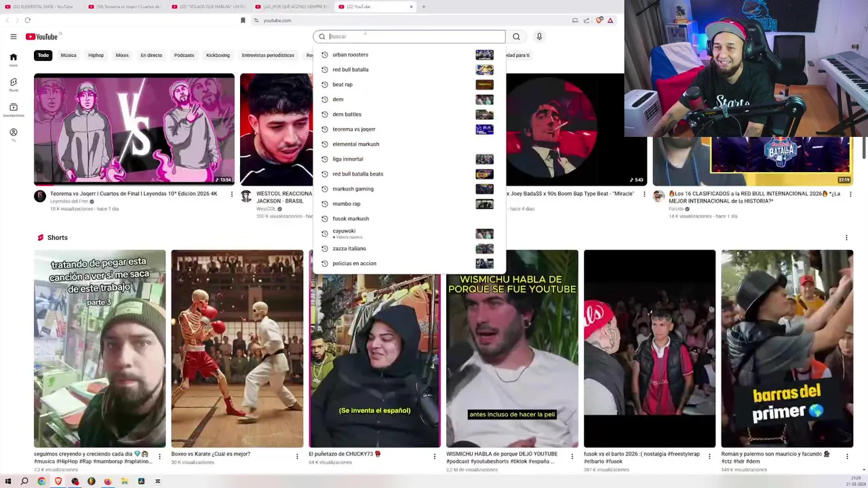
Task: Select the En directo filter chip
Action: click(x=151, y=56)
